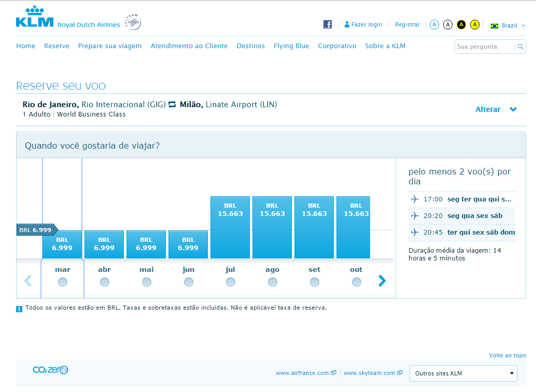Open www.skyteam.com link

click(x=369, y=373)
